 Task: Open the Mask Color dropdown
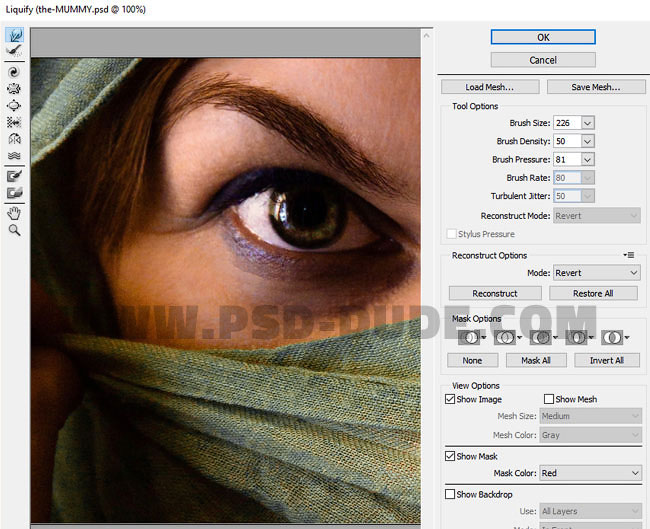coord(590,473)
